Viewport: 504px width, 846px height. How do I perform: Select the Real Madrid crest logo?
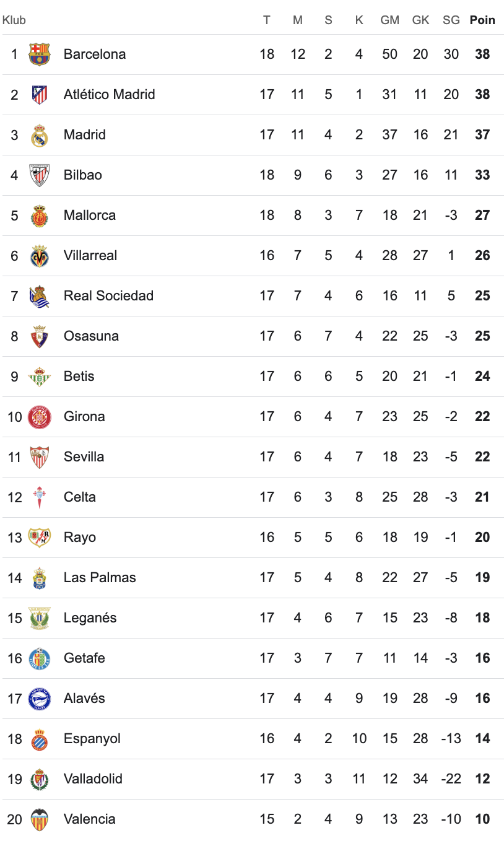(39, 135)
